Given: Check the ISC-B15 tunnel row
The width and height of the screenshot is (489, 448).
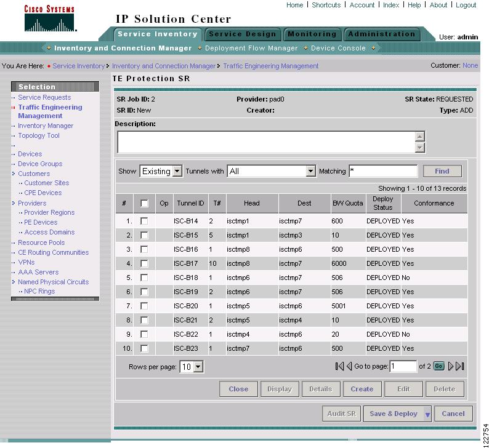Looking at the screenshot, I should coord(144,235).
